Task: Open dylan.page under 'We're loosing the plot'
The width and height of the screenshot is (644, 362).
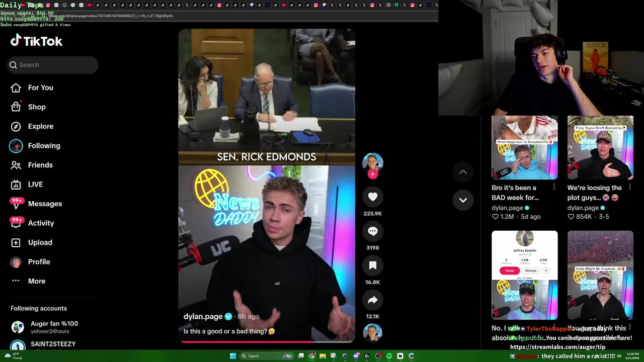Action: click(x=583, y=208)
